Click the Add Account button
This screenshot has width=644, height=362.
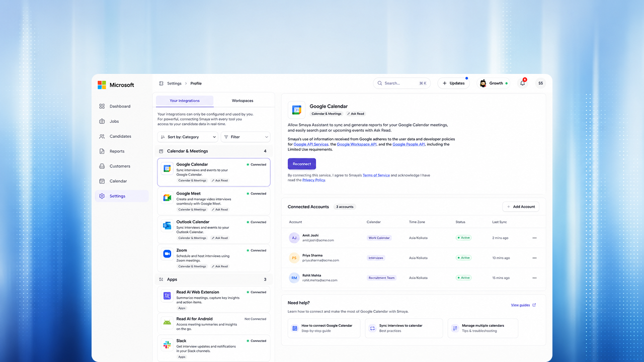point(521,207)
